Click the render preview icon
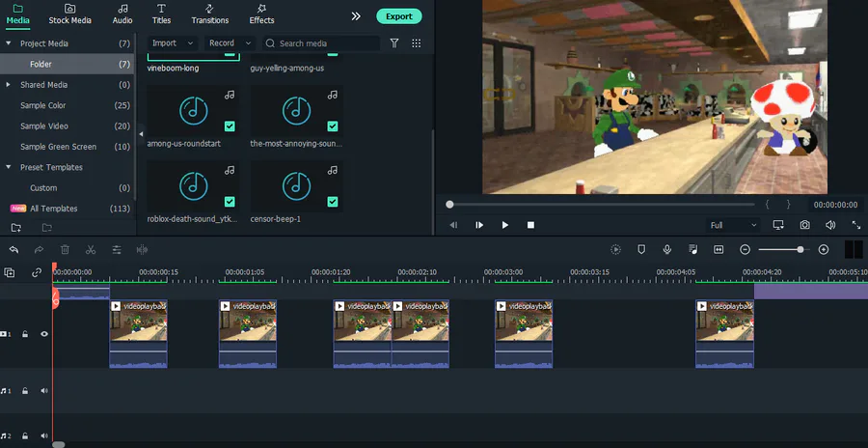This screenshot has height=448, width=868. (615, 249)
